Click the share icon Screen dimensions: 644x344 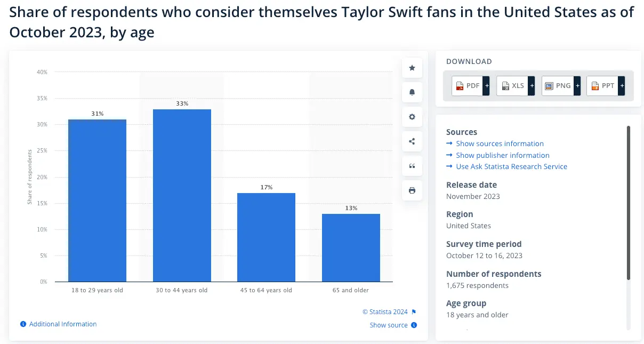point(412,141)
